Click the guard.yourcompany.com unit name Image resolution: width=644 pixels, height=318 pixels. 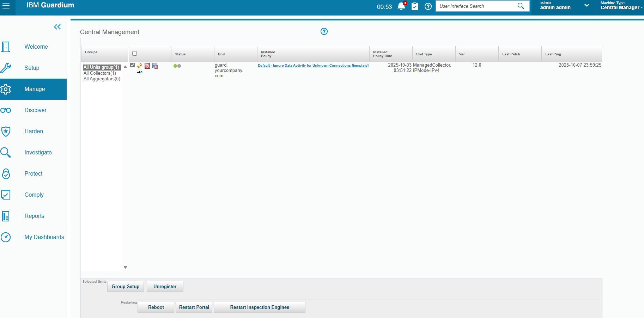pyautogui.click(x=229, y=71)
